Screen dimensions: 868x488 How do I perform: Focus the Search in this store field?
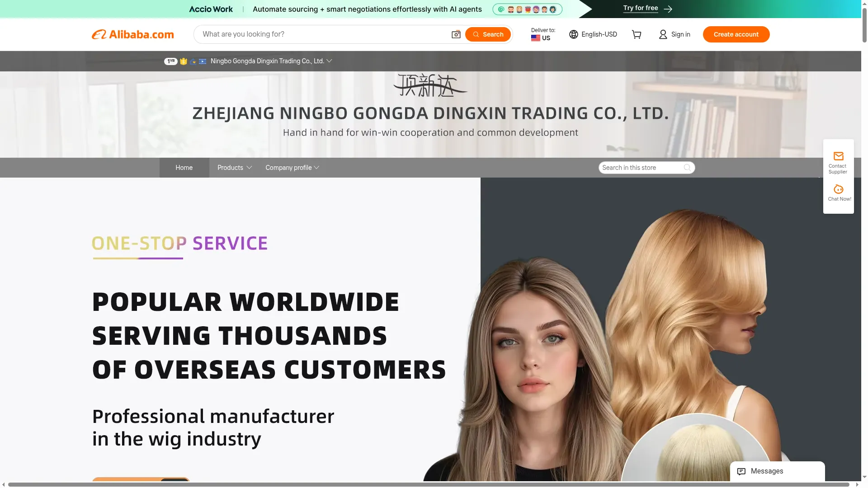tap(642, 168)
